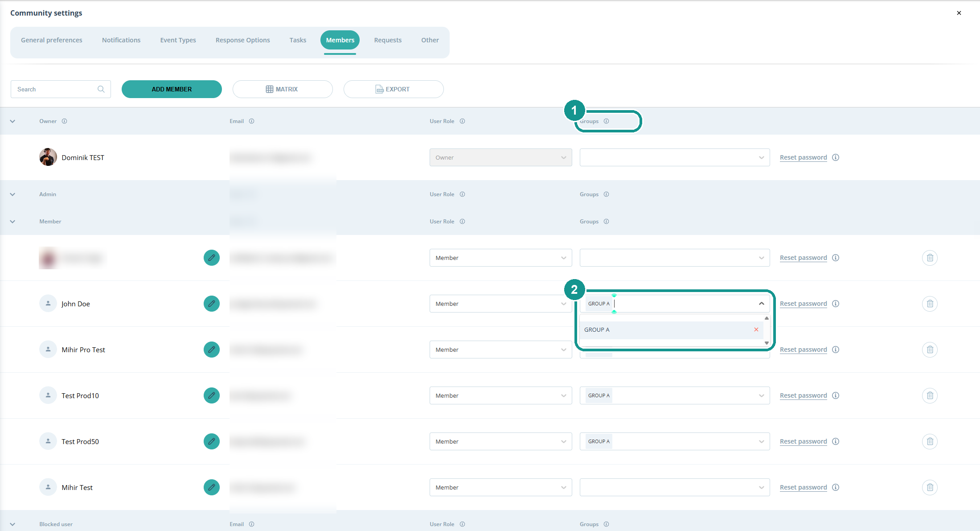
Task: Collapse the Owner section chevron
Action: 12,121
